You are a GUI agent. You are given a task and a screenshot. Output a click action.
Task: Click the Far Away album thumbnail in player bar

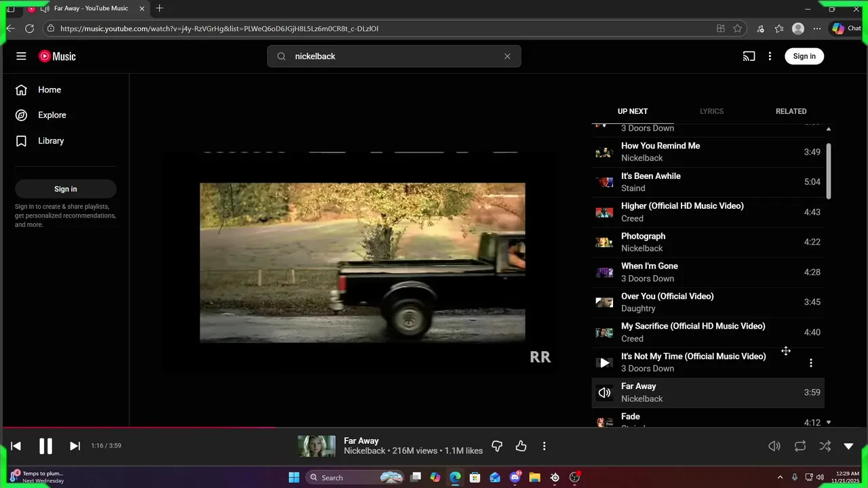click(317, 446)
